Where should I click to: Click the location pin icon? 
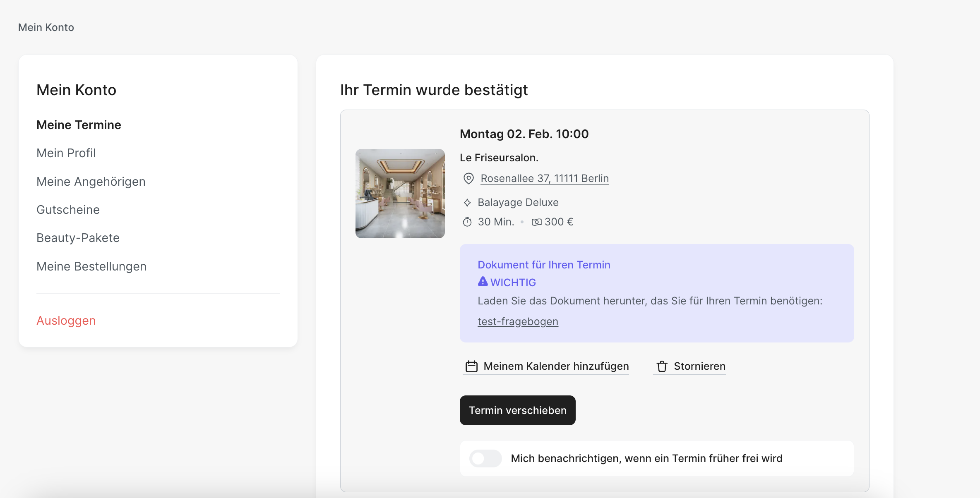click(468, 179)
